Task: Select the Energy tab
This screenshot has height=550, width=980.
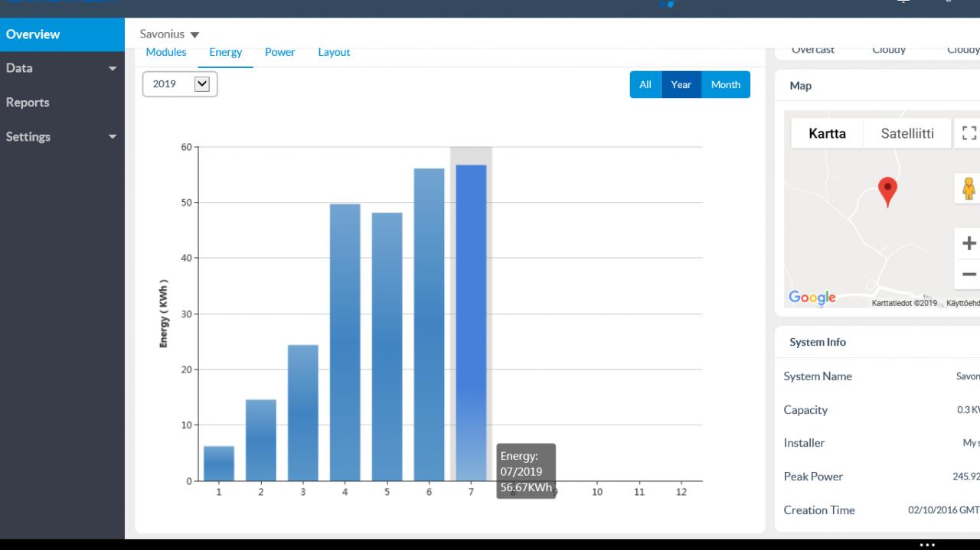Action: [x=225, y=53]
